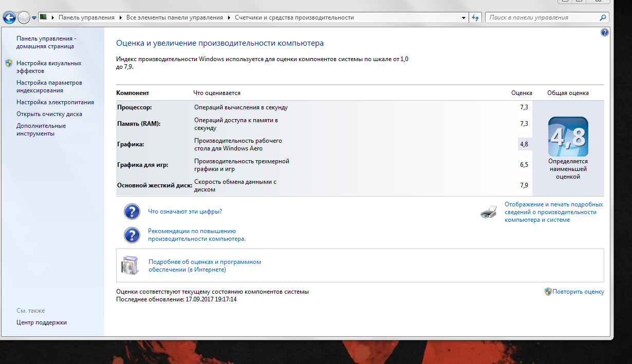Click 'Процессор:' component row label
The width and height of the screenshot is (632, 364).
pyautogui.click(x=135, y=107)
